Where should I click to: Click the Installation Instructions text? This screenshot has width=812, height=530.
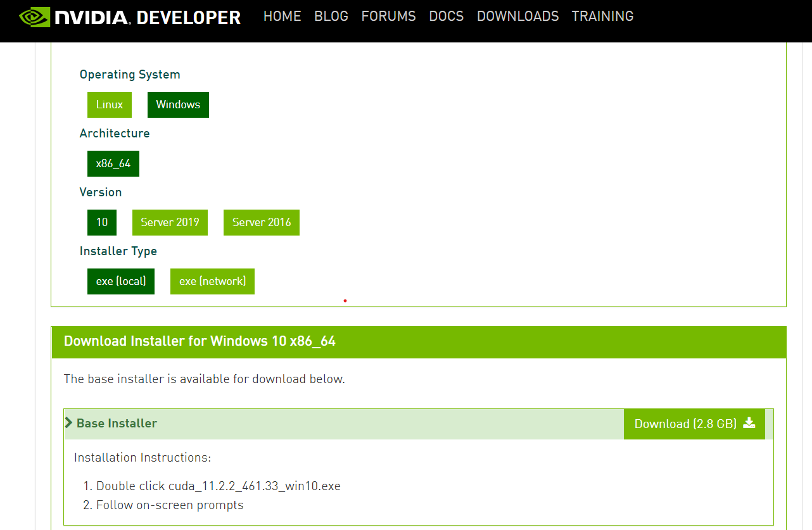[x=143, y=457]
